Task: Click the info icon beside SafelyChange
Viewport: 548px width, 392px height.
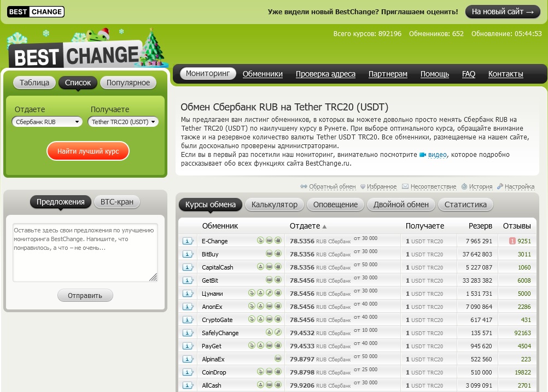Action: (x=188, y=333)
